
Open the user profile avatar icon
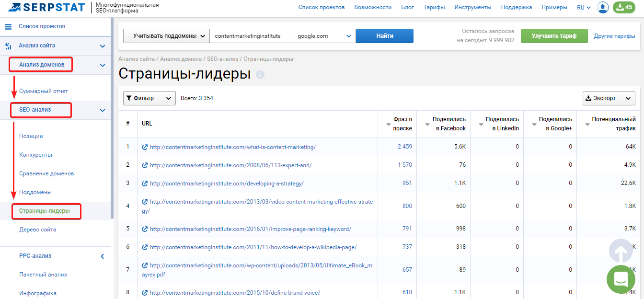pos(603,7)
